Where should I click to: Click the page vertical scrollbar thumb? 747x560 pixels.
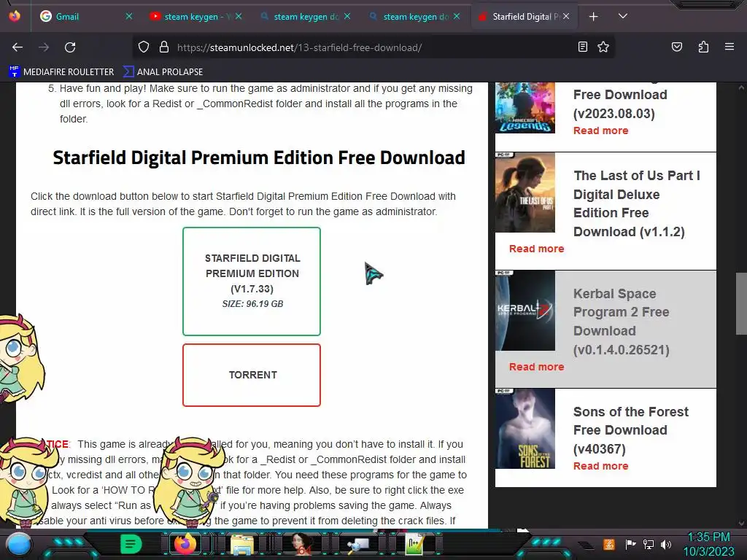click(x=741, y=303)
